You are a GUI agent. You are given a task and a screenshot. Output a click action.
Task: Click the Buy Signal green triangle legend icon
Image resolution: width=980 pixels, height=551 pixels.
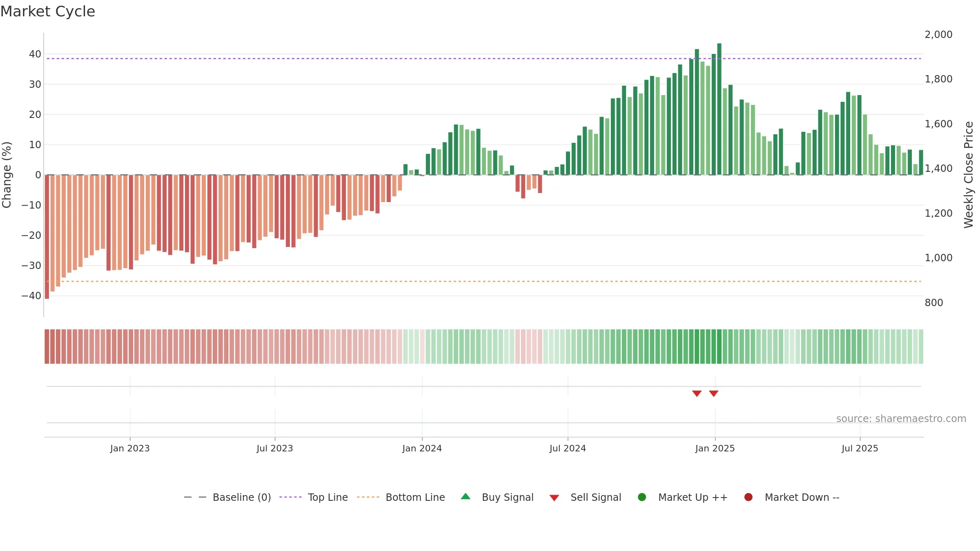465,496
